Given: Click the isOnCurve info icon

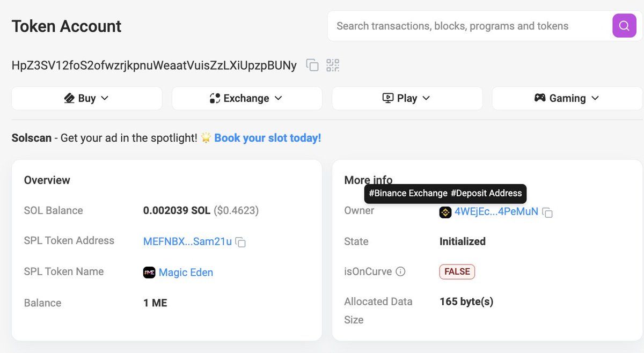Looking at the screenshot, I should [400, 271].
